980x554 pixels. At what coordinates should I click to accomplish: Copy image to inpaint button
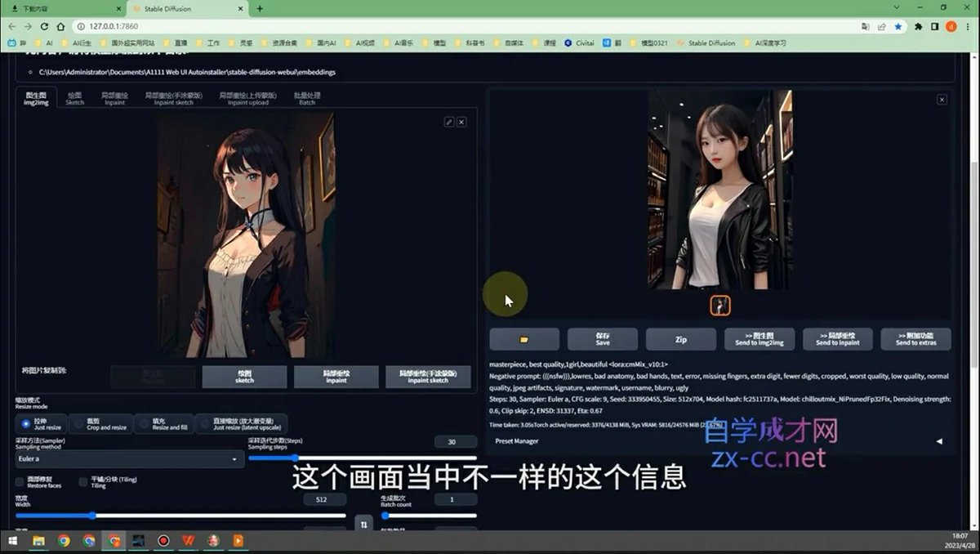click(x=336, y=377)
